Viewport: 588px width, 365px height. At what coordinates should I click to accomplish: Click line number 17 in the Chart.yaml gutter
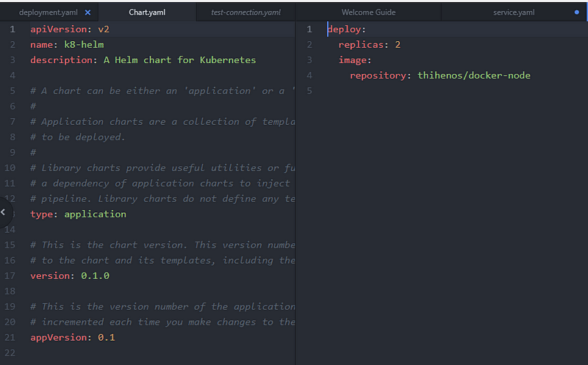(x=10, y=275)
